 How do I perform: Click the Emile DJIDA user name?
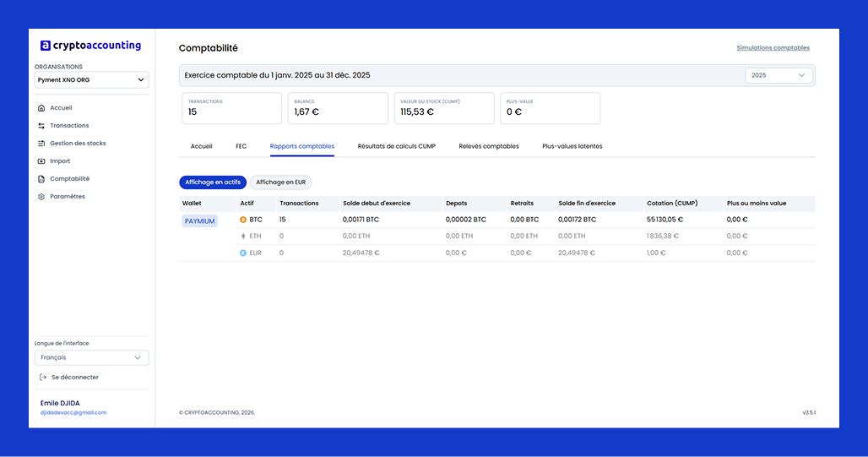coord(60,403)
